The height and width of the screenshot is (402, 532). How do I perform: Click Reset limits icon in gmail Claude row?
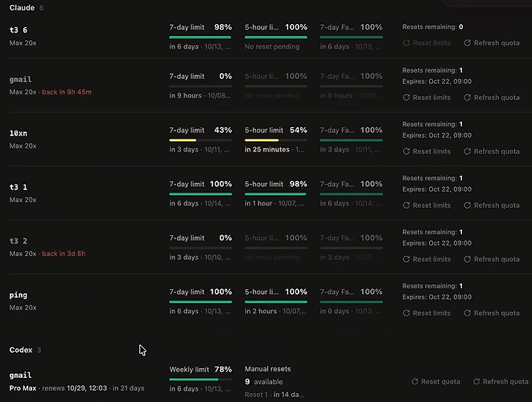point(406,97)
